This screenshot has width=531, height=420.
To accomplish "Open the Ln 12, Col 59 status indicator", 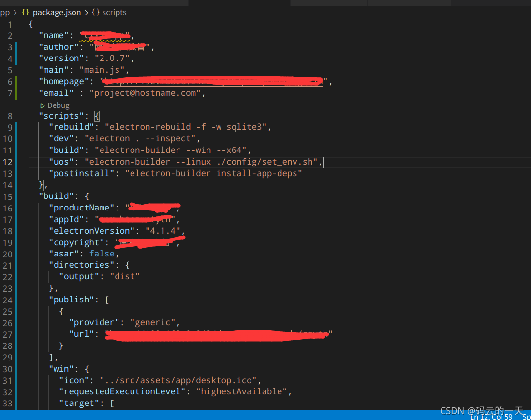I will (x=491, y=417).
